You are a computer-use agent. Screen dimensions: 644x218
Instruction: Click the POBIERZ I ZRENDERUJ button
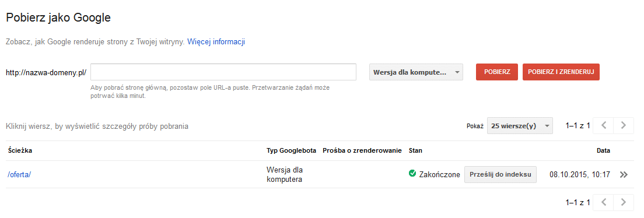pos(561,72)
